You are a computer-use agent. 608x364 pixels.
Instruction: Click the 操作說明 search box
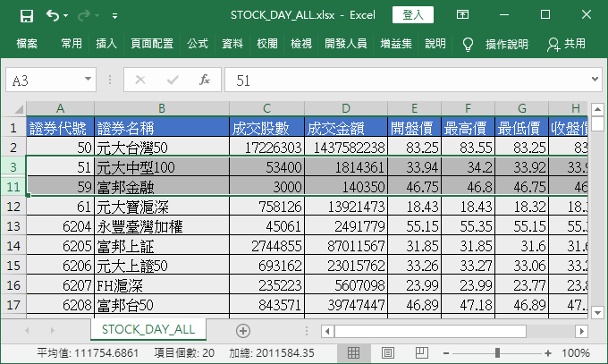pyautogui.click(x=507, y=44)
